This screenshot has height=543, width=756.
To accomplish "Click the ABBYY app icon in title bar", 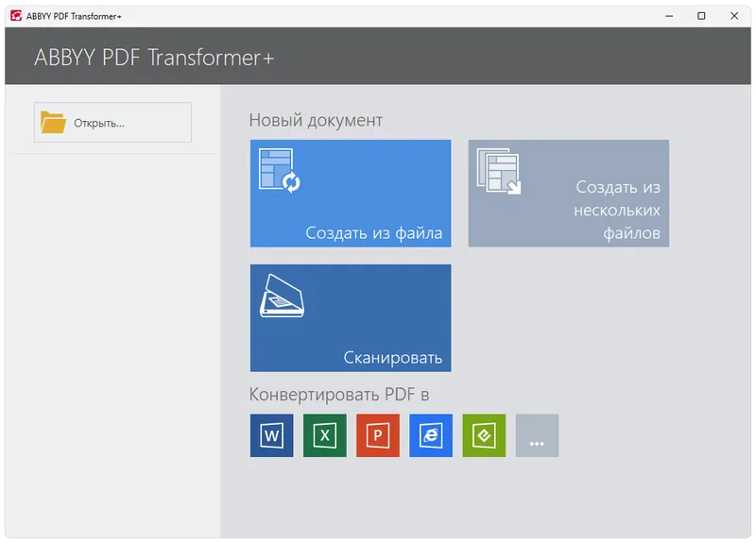I will pyautogui.click(x=16, y=16).
